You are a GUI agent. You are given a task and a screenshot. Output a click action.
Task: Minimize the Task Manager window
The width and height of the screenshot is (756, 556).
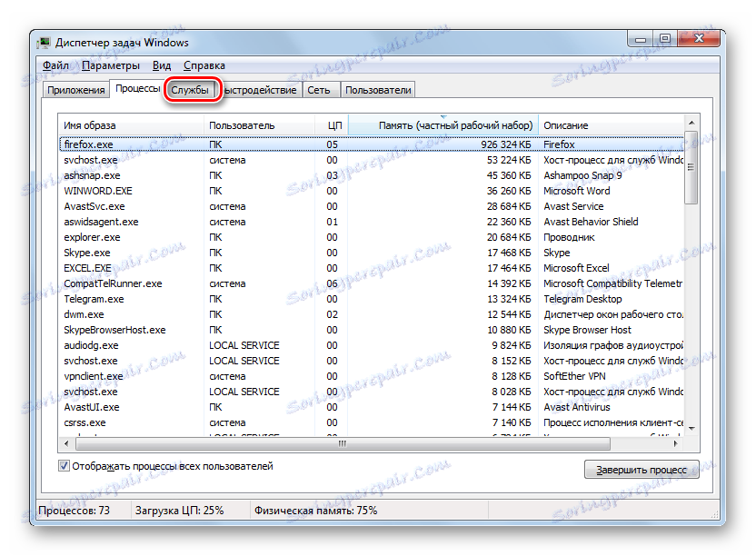click(641, 39)
